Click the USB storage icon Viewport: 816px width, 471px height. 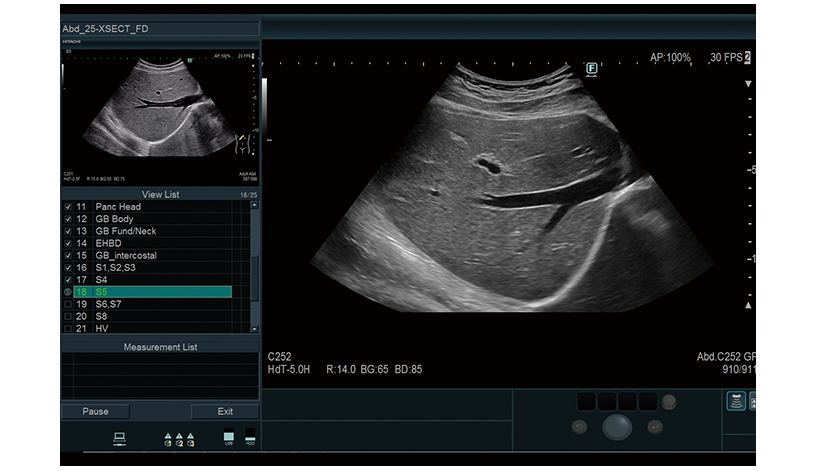coord(228,438)
